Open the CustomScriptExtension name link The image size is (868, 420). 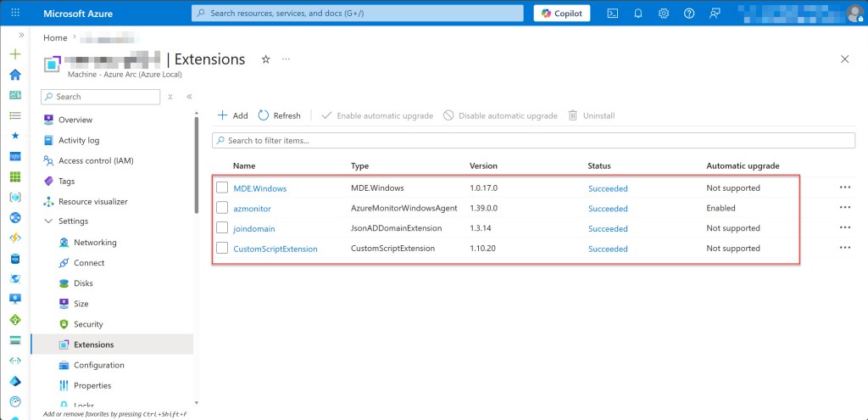[275, 249]
